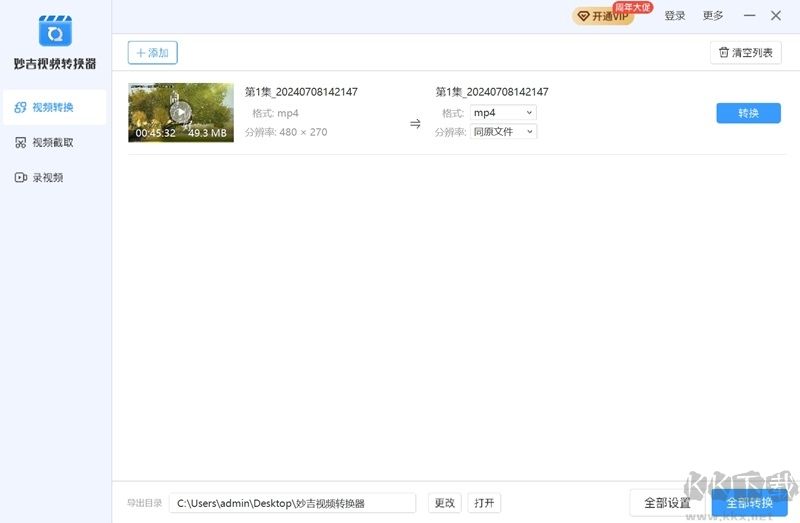
Task: Click source resolution text 480 × 270
Action: pyautogui.click(x=304, y=132)
